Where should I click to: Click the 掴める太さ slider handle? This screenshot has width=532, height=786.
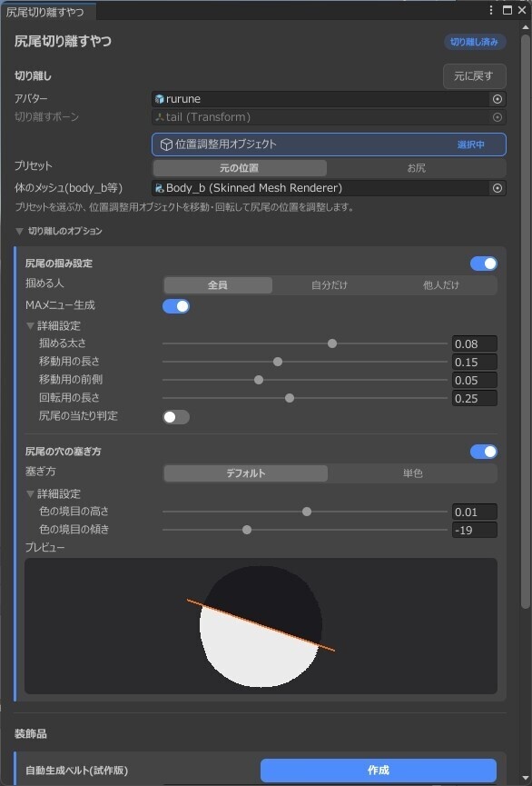click(332, 343)
